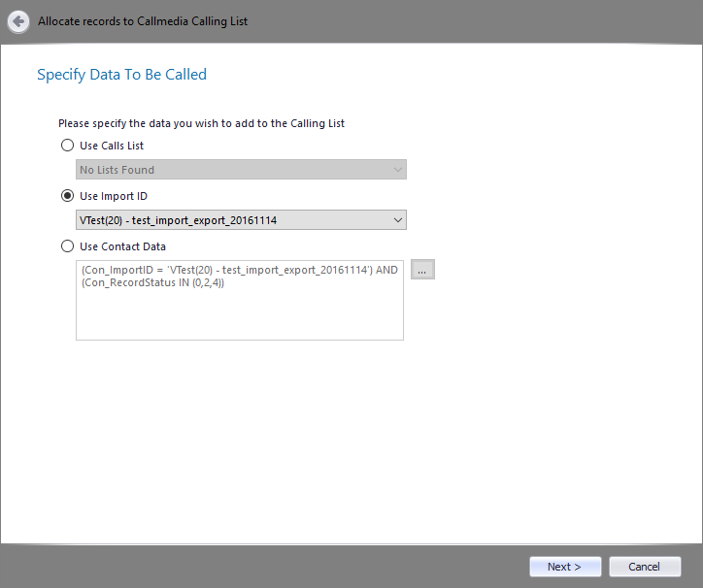Click the Use Import ID label text
The image size is (703, 588).
point(114,196)
